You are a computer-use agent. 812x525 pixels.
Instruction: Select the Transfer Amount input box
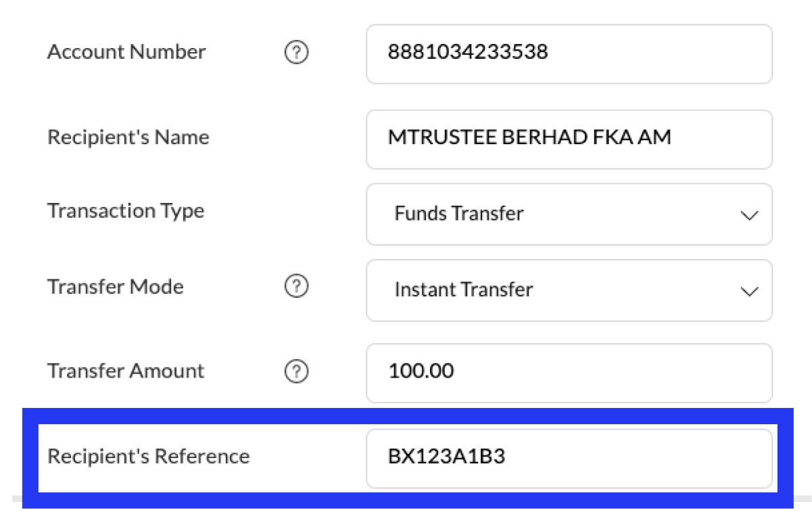[569, 373]
